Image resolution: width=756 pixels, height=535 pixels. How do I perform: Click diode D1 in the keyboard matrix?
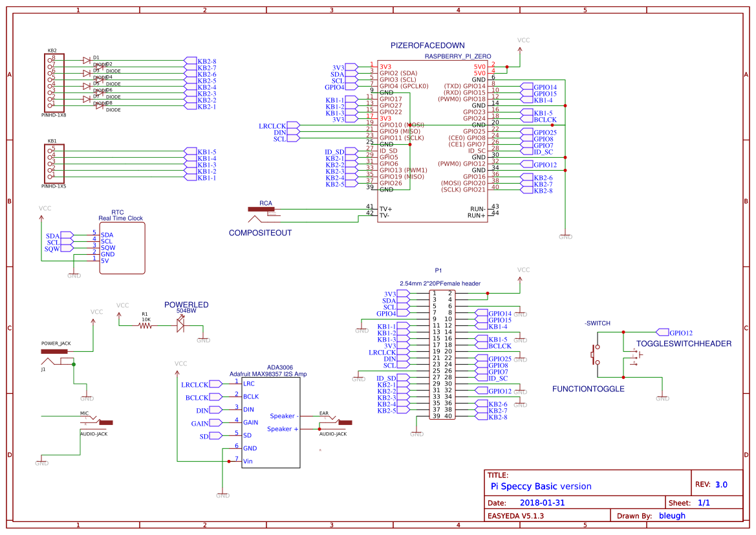coord(87,60)
